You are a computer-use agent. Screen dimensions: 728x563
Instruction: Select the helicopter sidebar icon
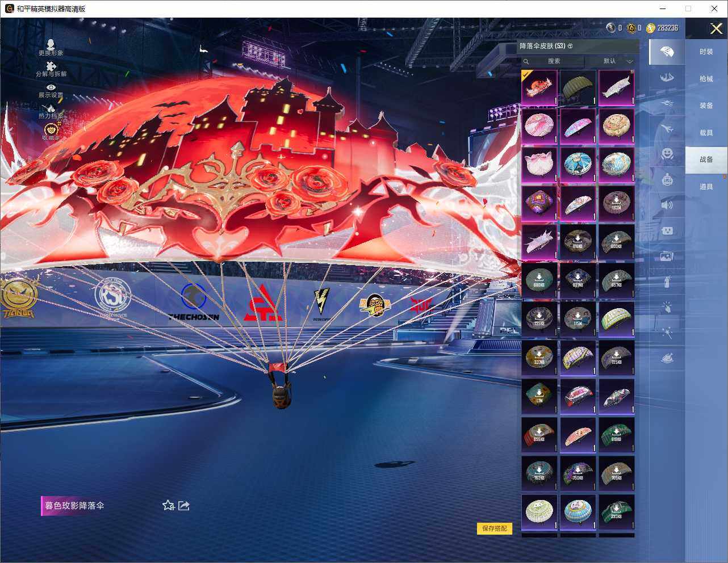point(667,103)
